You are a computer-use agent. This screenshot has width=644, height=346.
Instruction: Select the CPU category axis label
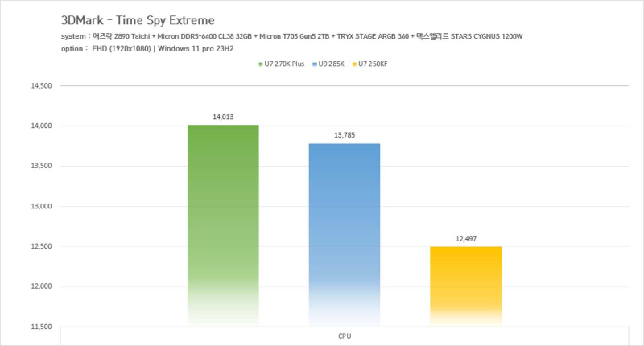pyautogui.click(x=344, y=336)
